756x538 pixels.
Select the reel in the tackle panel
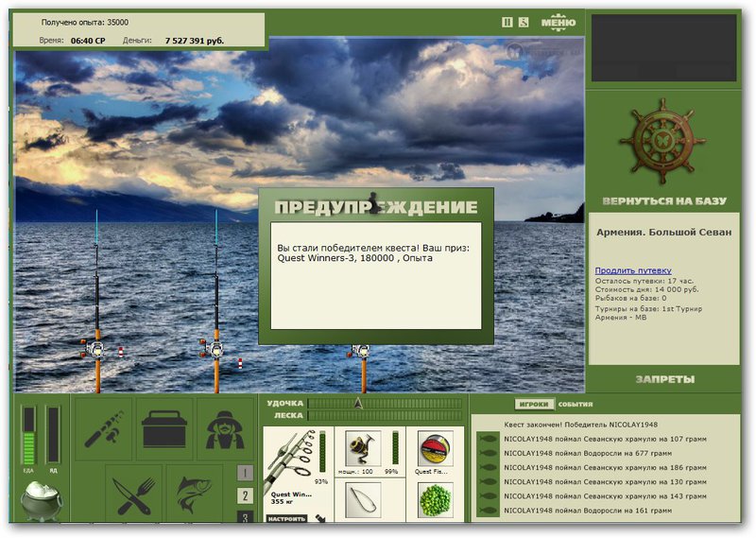pos(363,446)
